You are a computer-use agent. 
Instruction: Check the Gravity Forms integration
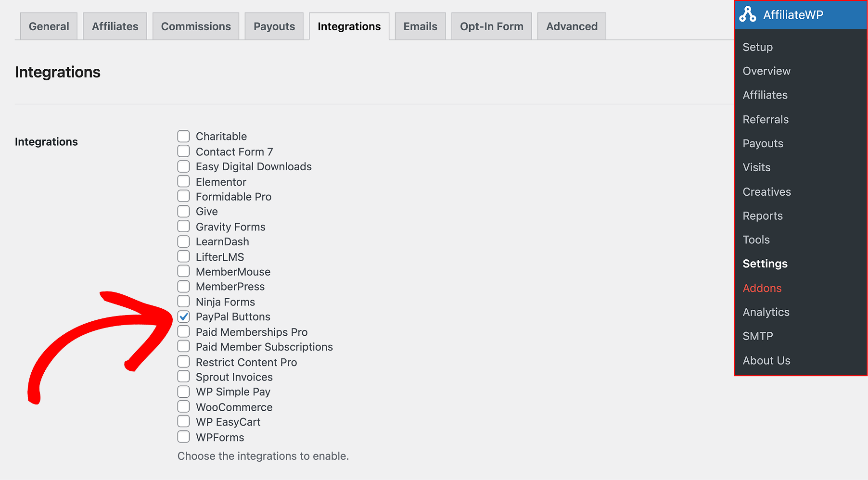(183, 226)
